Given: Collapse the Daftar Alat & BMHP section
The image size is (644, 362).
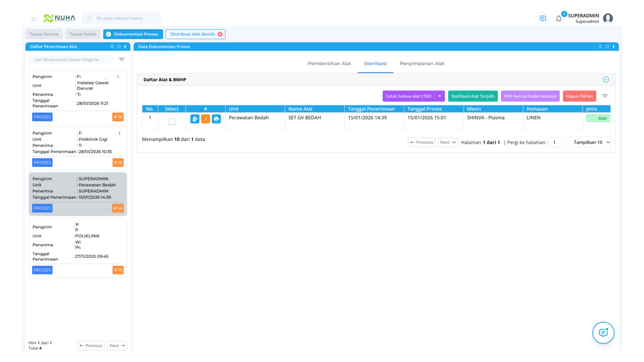Looking at the screenshot, I should (606, 80).
